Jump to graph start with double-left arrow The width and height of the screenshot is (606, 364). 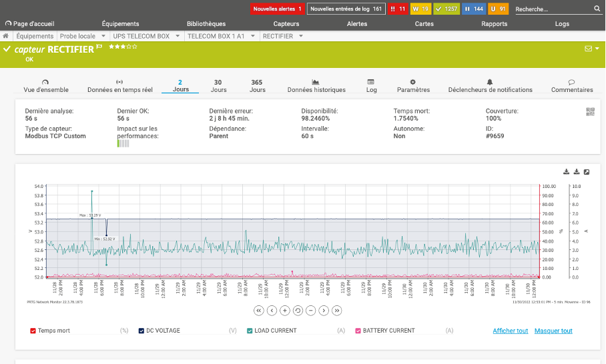(x=259, y=311)
